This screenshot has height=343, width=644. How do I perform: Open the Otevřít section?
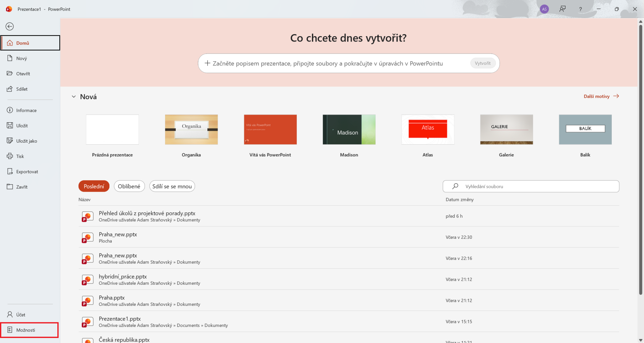pos(30,74)
